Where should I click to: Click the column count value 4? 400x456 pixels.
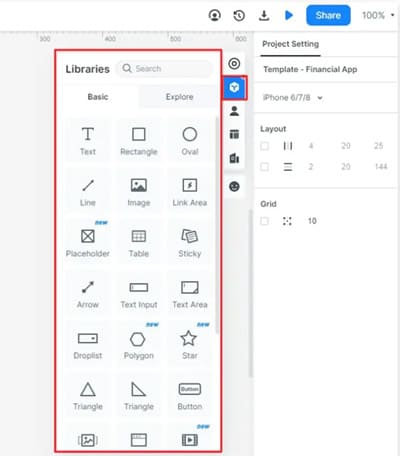click(x=311, y=146)
